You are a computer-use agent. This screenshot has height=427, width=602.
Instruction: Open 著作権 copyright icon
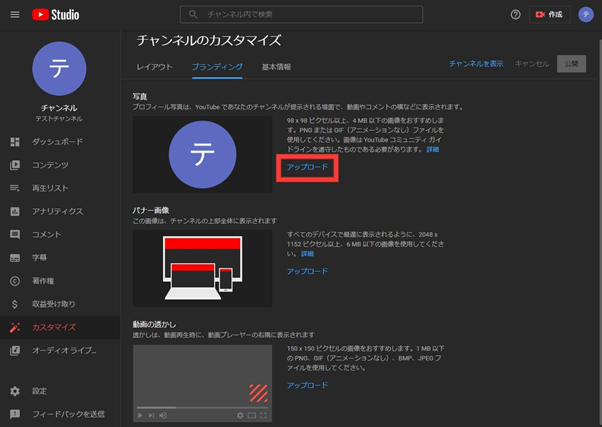(x=15, y=281)
